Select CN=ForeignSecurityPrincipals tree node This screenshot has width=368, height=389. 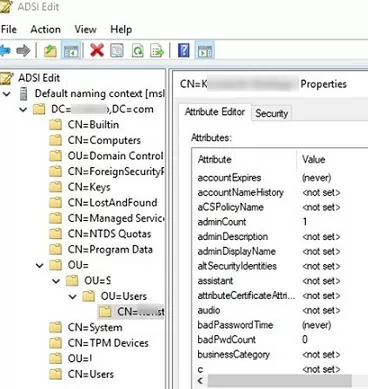point(116,171)
